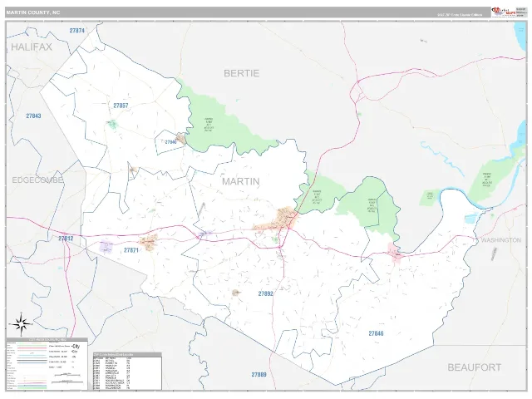Open the map legend box
532x399 pixels.
click(47, 364)
